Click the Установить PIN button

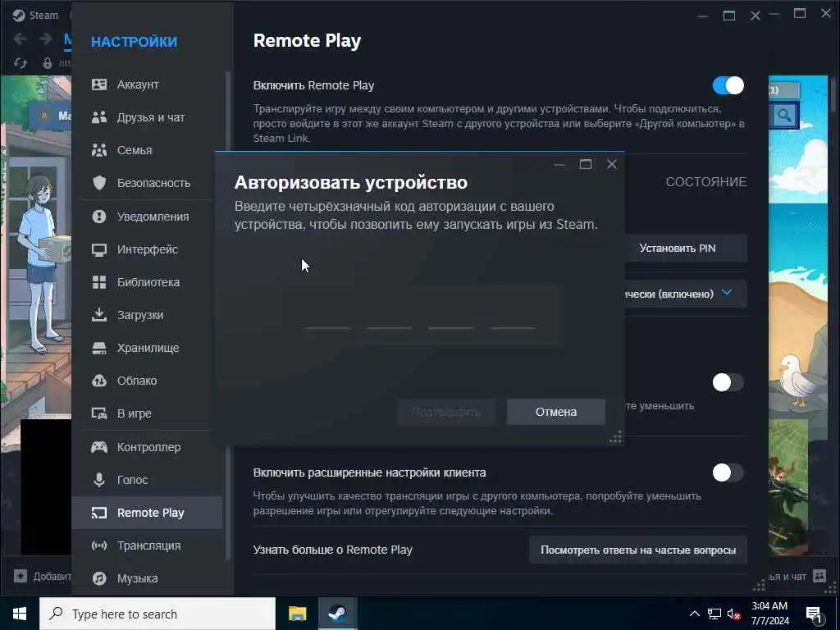(x=686, y=248)
